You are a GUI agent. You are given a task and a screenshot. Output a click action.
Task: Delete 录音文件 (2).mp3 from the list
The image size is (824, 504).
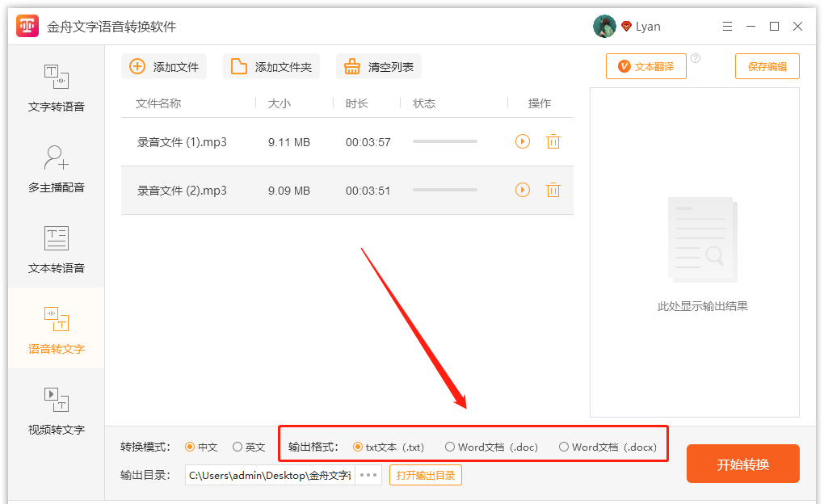click(553, 191)
